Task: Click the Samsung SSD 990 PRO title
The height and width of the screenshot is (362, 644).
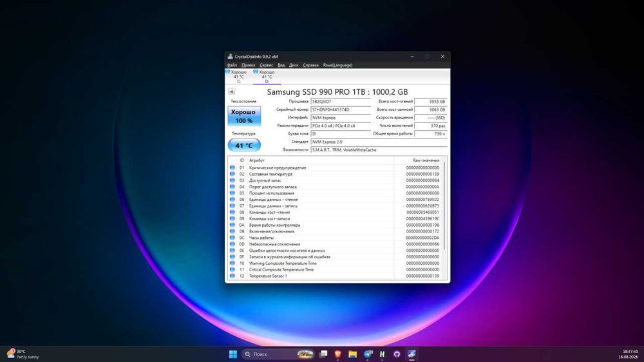Action: pos(337,92)
